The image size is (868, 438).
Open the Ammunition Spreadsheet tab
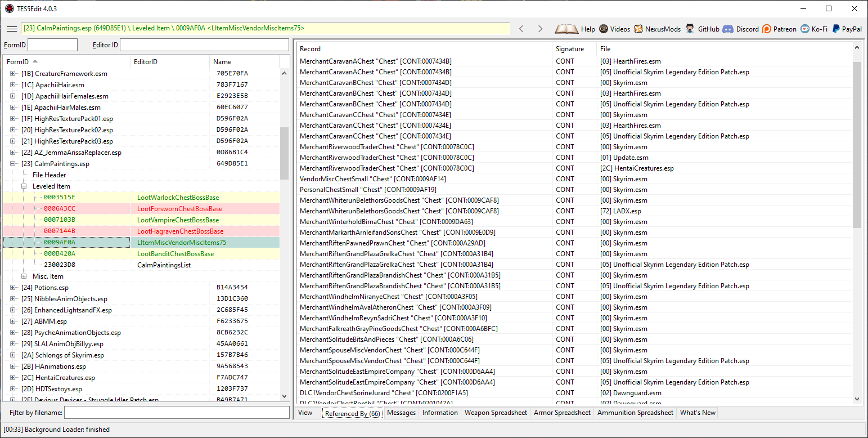(635, 413)
